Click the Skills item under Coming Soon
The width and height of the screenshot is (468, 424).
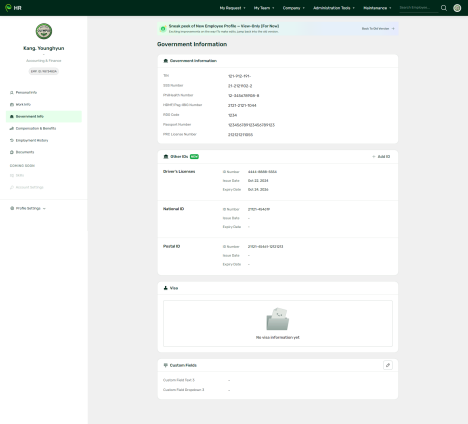tap(44, 176)
